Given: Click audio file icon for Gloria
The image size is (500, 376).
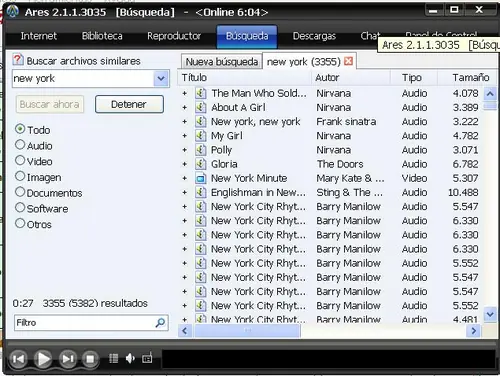Looking at the screenshot, I should [x=201, y=164].
